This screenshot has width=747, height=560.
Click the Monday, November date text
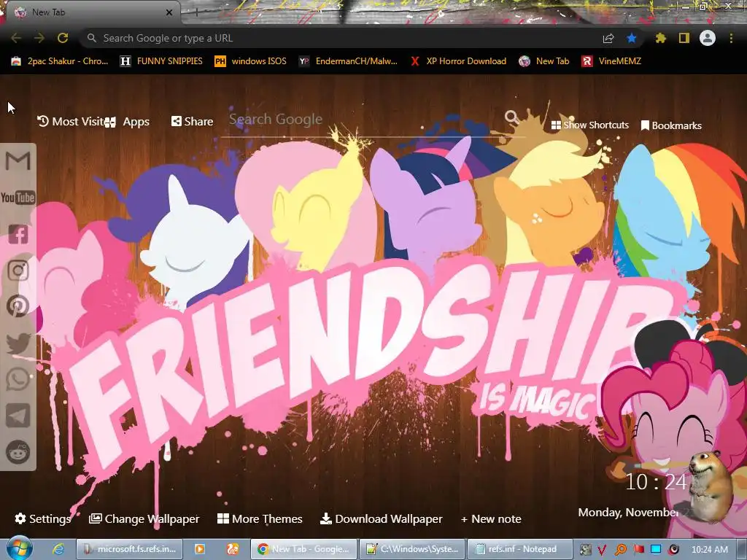coord(628,513)
